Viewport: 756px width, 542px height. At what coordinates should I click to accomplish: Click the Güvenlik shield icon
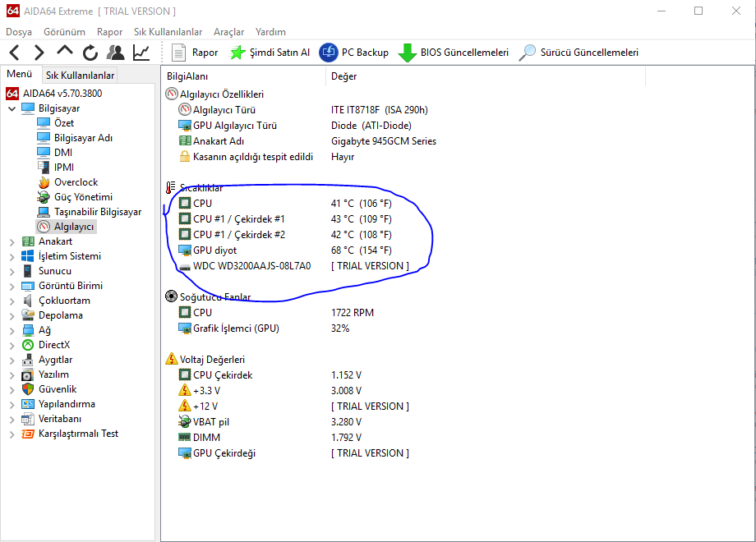click(x=28, y=390)
